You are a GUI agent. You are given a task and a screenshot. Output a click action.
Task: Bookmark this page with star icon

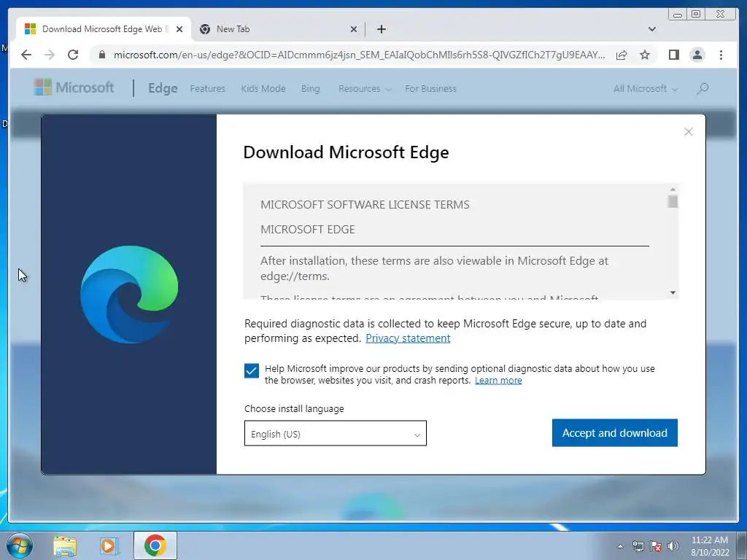645,55
